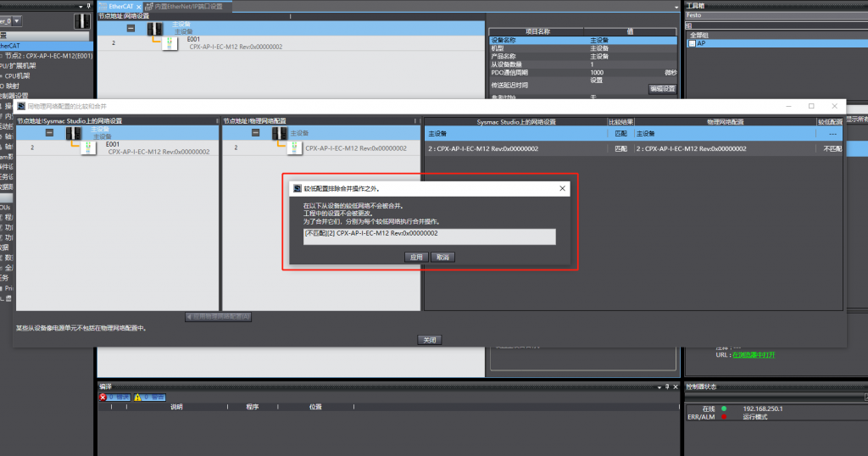Click the controller icon in Multiview Explorer
Image resolution: width=868 pixels, height=456 pixels.
[82, 21]
